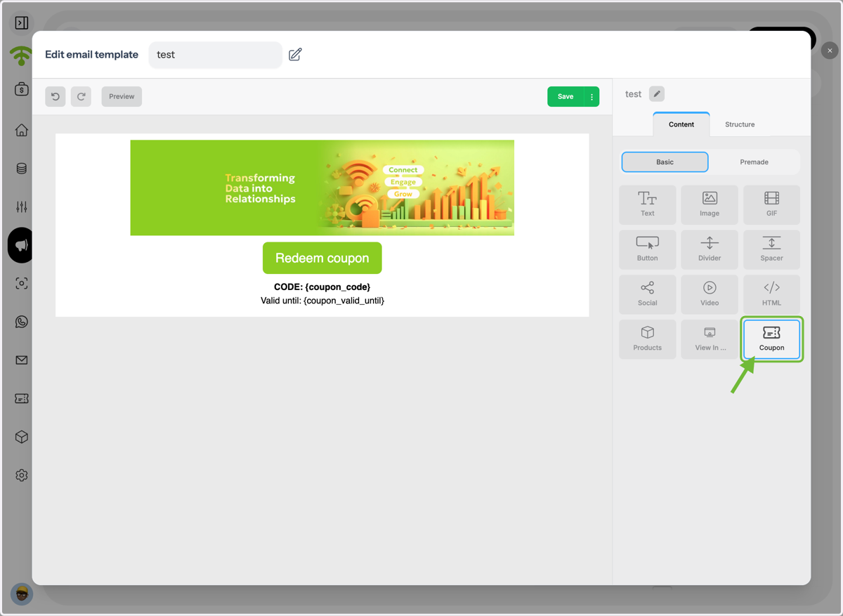Select the CODE: {coupon_code} text
The width and height of the screenshot is (843, 616).
point(322,287)
